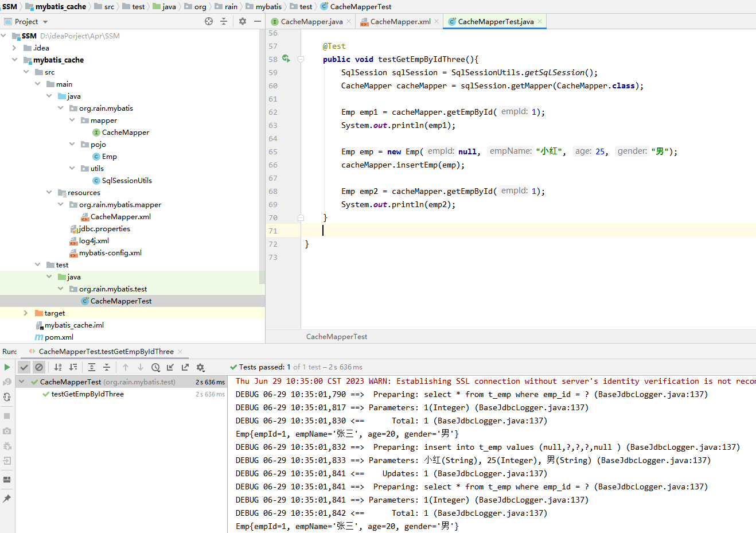
Task: Expand the .idea folder
Action: pos(14,48)
